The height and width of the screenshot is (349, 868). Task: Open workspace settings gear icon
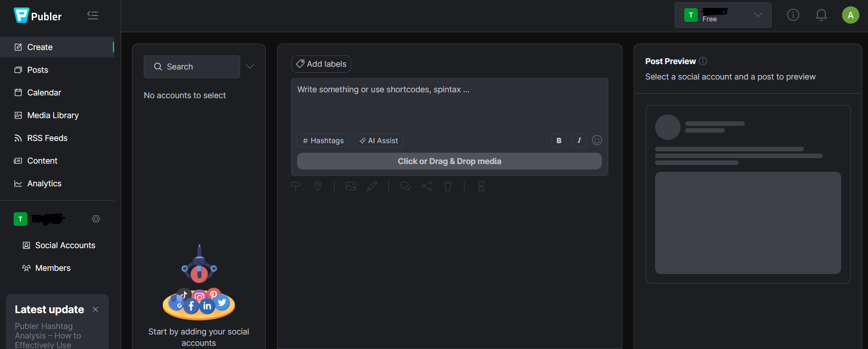(96, 219)
